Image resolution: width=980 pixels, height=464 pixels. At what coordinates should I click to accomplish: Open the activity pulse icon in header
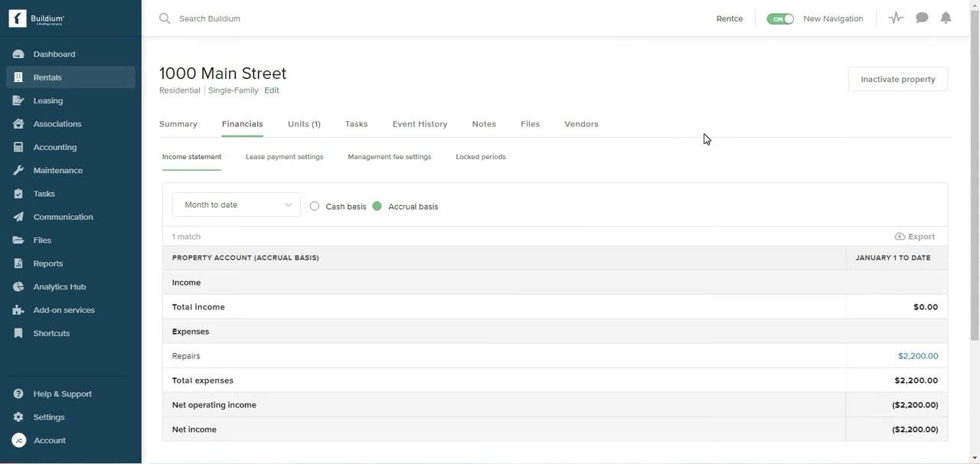(896, 18)
